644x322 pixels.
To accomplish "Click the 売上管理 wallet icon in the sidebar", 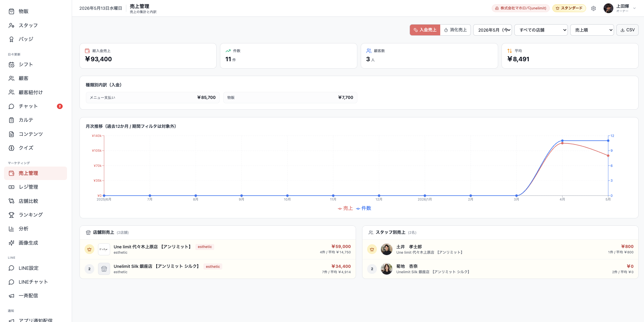I will (11, 173).
